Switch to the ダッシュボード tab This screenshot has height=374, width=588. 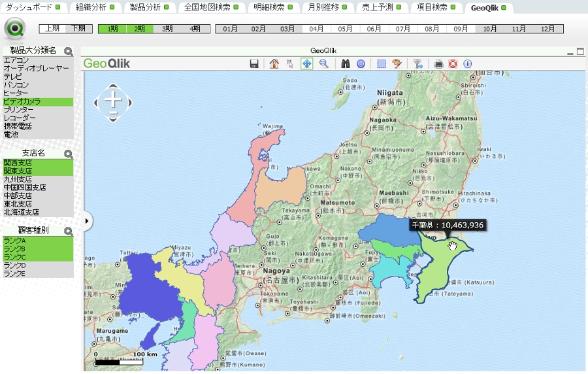(x=29, y=7)
